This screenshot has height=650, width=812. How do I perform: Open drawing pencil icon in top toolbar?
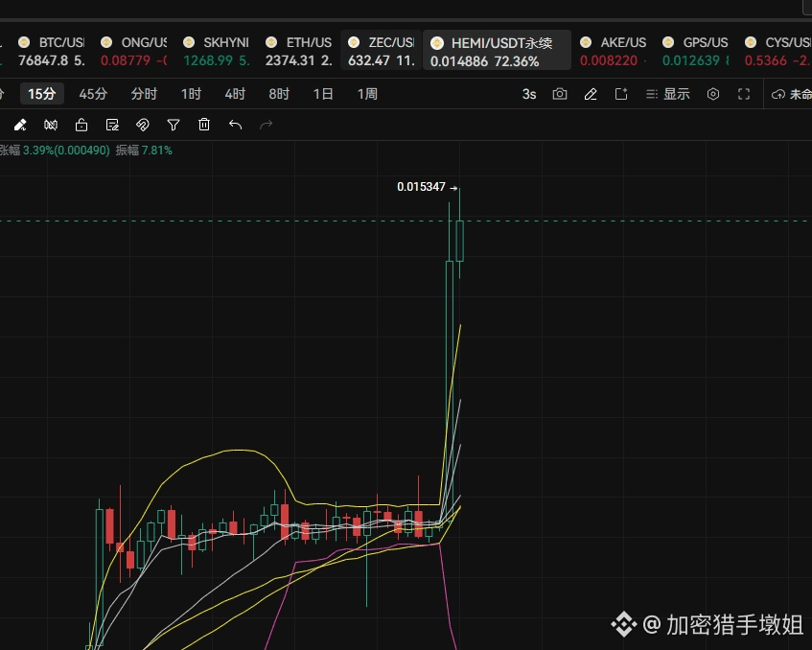tap(591, 94)
